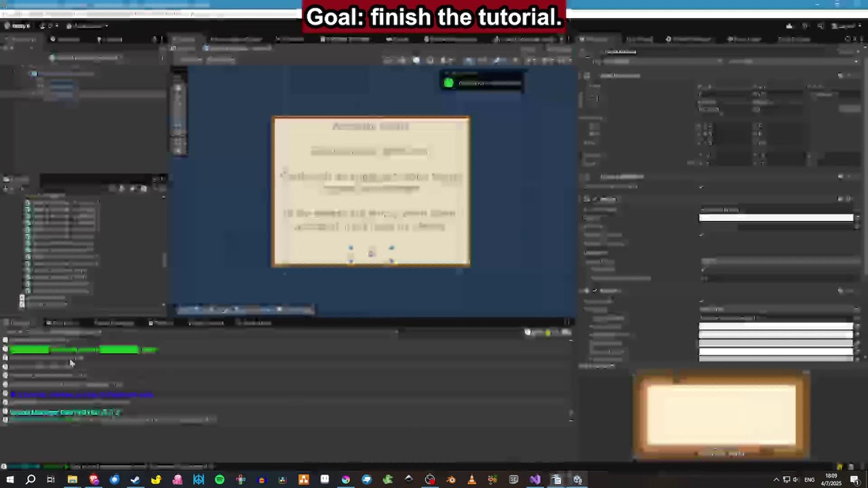This screenshot has height=488, width=868.
Task: Switch to the Inspector tab
Action: click(597, 39)
